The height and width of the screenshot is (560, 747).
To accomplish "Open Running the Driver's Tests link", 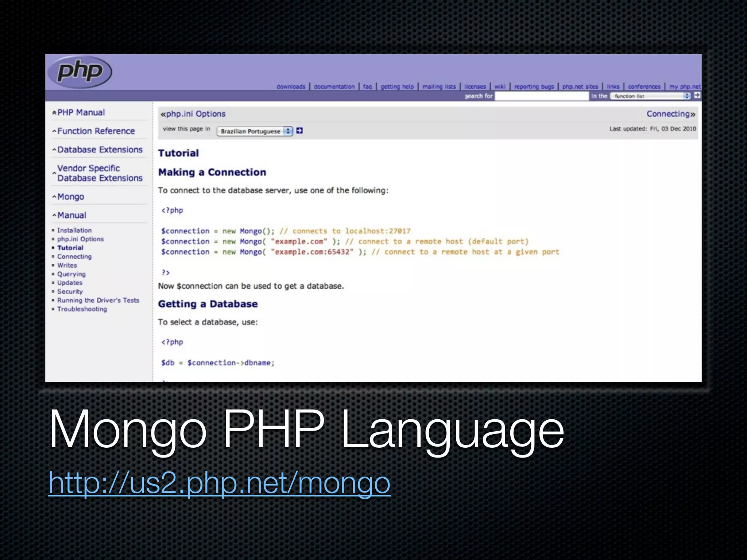I will (98, 300).
